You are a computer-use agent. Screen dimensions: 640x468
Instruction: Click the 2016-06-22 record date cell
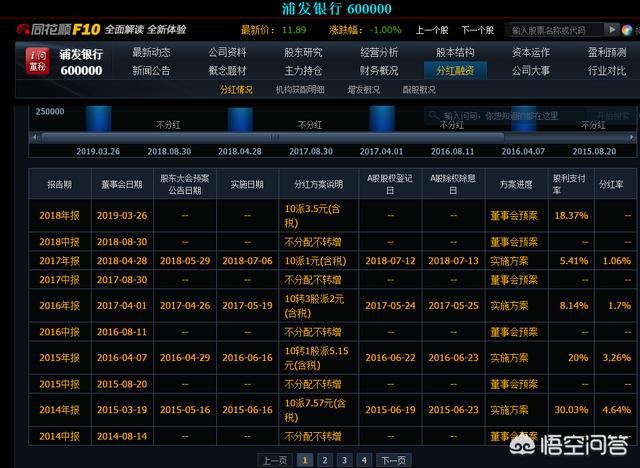(x=390, y=358)
